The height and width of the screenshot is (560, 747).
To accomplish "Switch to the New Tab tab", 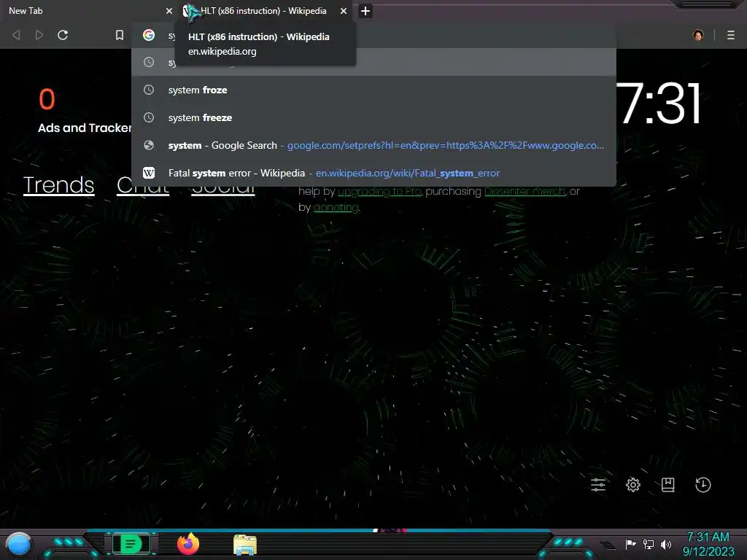I will (88, 11).
